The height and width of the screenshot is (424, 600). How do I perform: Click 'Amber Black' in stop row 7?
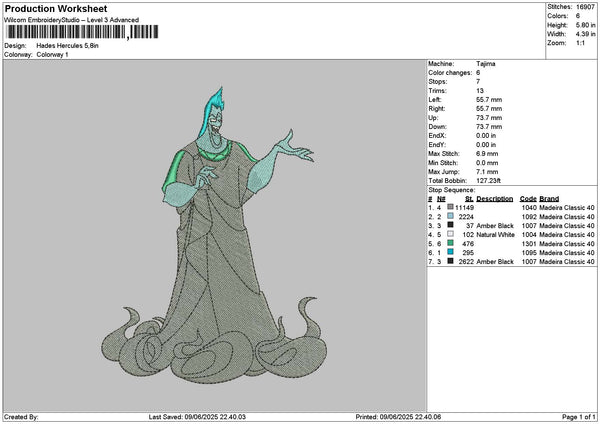click(495, 262)
